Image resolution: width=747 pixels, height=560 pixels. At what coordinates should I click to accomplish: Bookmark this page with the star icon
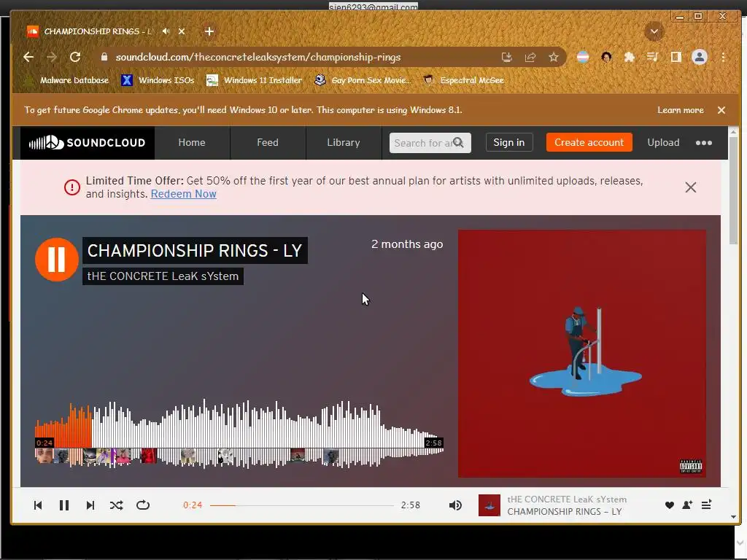click(x=553, y=57)
